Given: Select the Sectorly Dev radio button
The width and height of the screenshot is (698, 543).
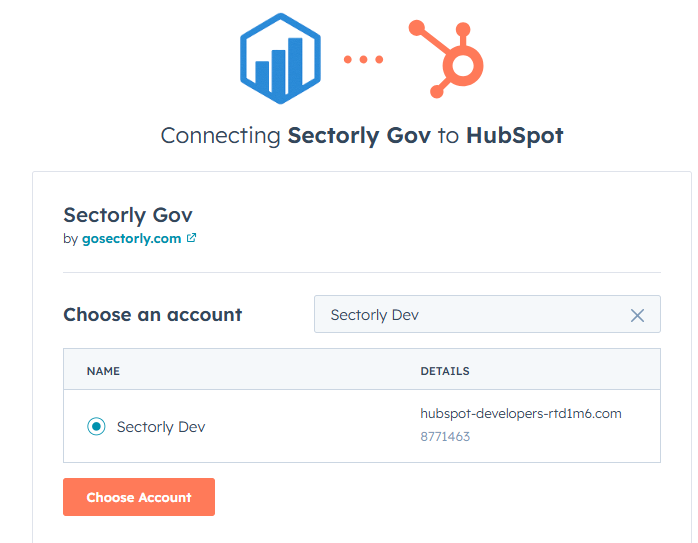Looking at the screenshot, I should (x=96, y=427).
